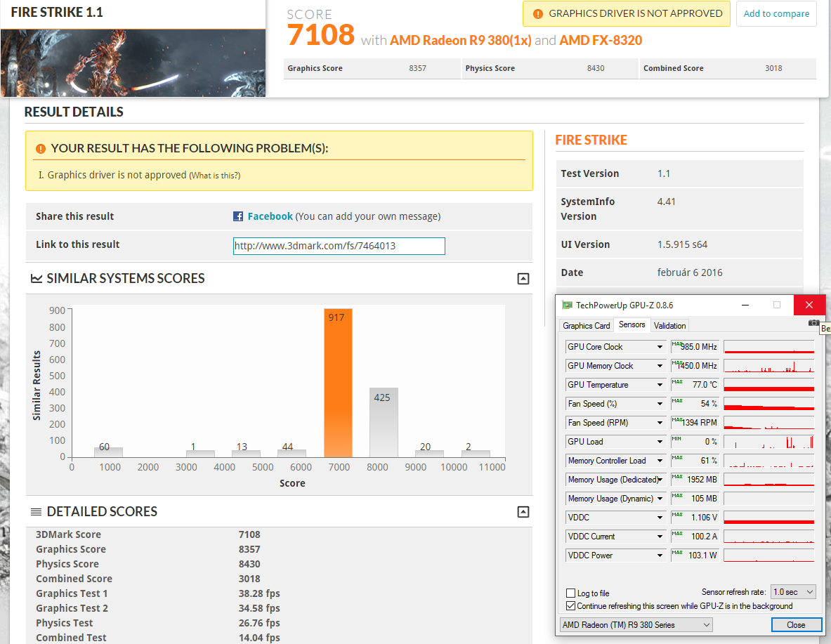Open the VDDC sensor dropdown
This screenshot has width=831, height=644.
pos(660,518)
